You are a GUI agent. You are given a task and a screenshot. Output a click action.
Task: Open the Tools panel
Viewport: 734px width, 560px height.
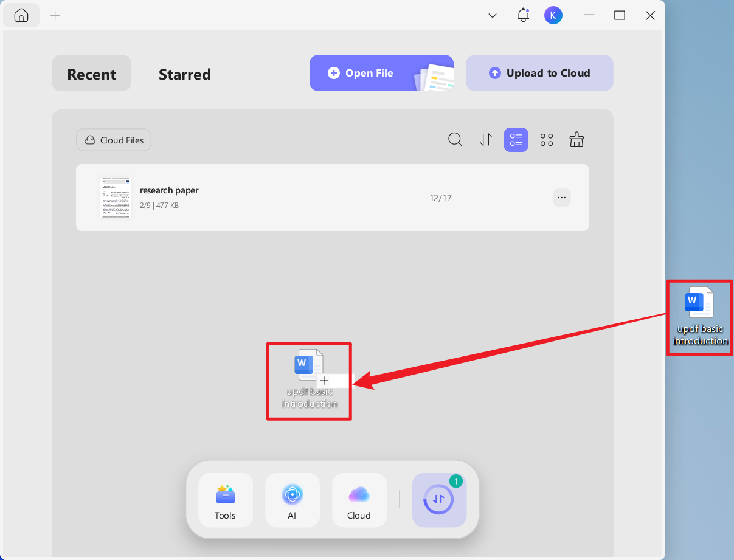click(226, 500)
